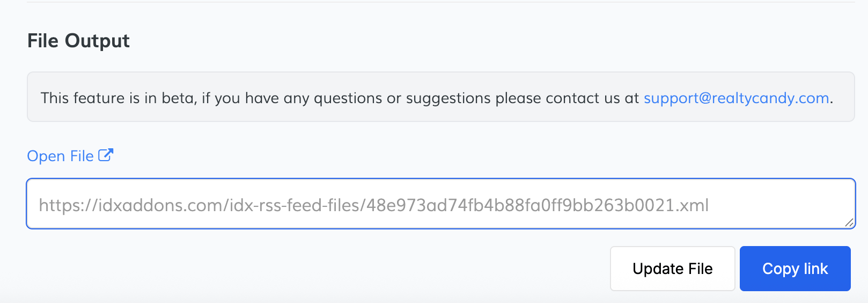Email support@realtycandy.com via the link

pyautogui.click(x=736, y=98)
